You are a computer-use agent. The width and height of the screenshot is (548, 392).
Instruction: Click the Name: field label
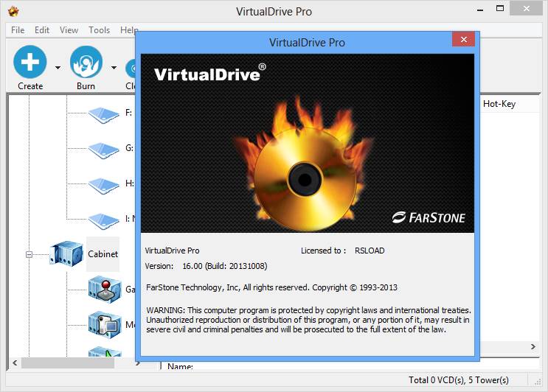tap(180, 366)
